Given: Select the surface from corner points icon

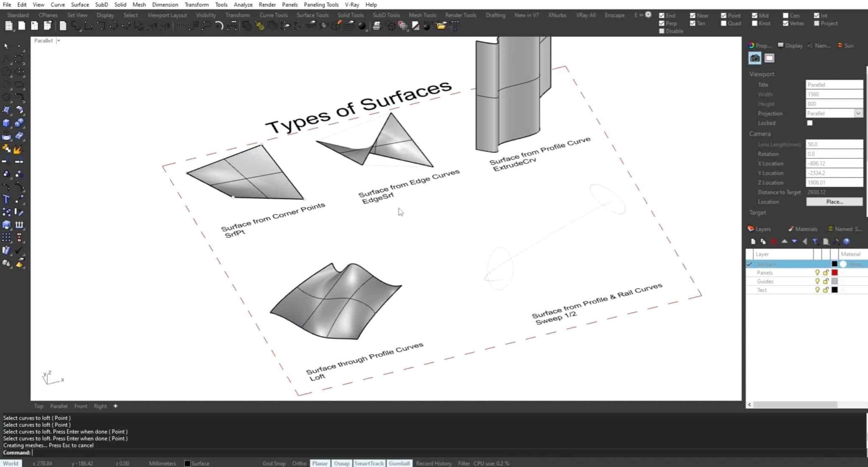Looking at the screenshot, I should click(6, 110).
